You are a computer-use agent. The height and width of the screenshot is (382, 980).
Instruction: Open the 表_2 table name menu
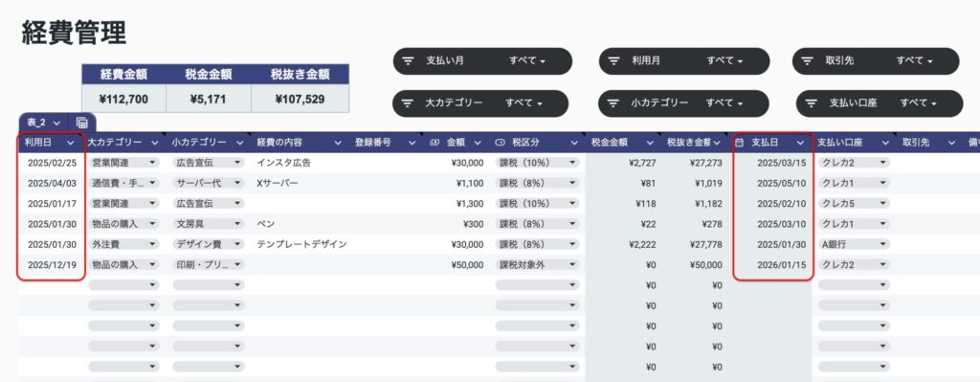pyautogui.click(x=44, y=123)
